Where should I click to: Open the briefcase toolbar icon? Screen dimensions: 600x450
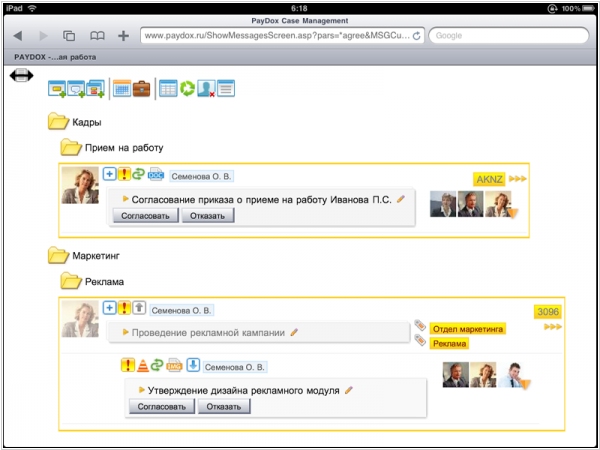tap(142, 89)
